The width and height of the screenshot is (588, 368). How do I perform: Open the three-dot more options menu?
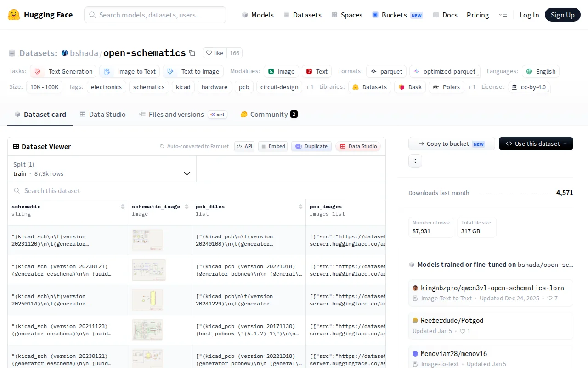coord(415,161)
